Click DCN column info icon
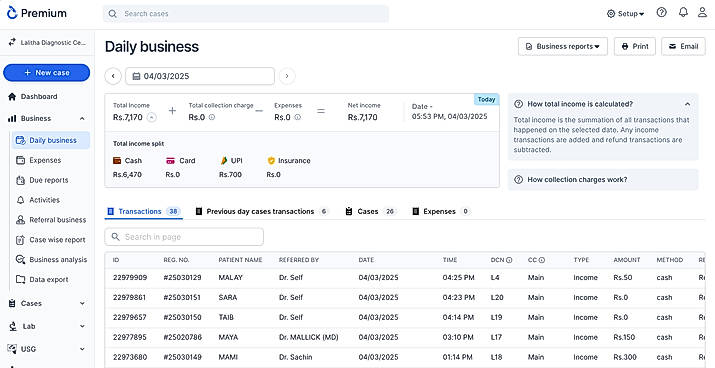Screen dimensions: 715x368 click(509, 260)
